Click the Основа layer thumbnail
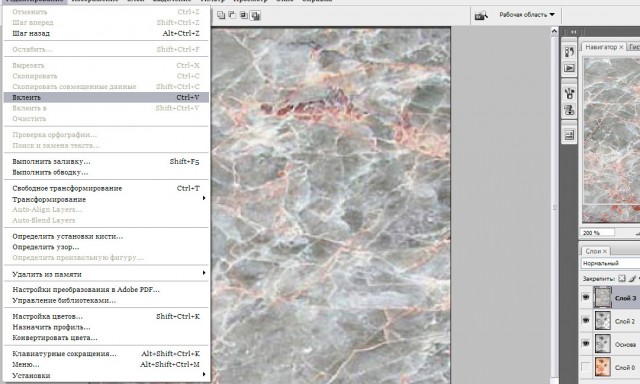 tap(602, 344)
